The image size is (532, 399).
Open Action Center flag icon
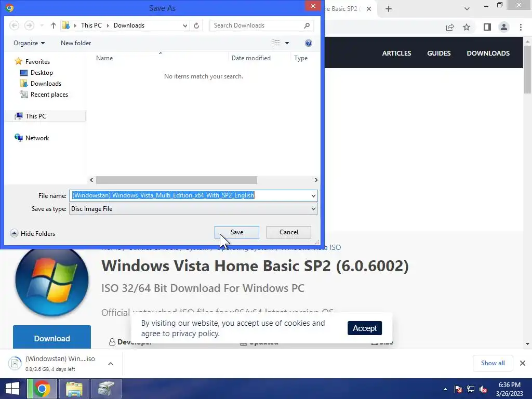tap(458, 389)
